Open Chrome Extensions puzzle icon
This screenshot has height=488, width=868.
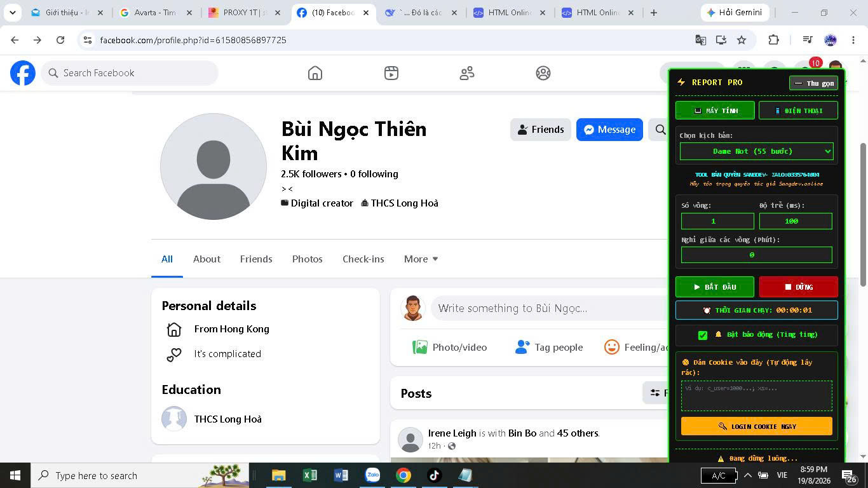[773, 40]
